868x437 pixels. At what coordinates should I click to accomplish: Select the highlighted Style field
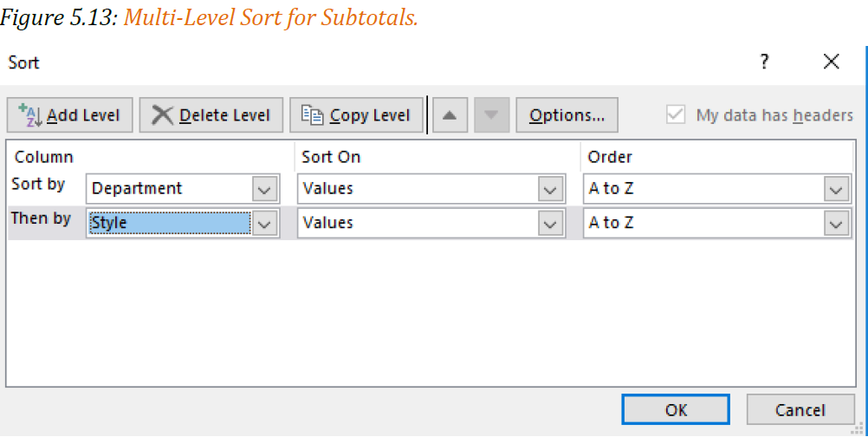point(169,223)
